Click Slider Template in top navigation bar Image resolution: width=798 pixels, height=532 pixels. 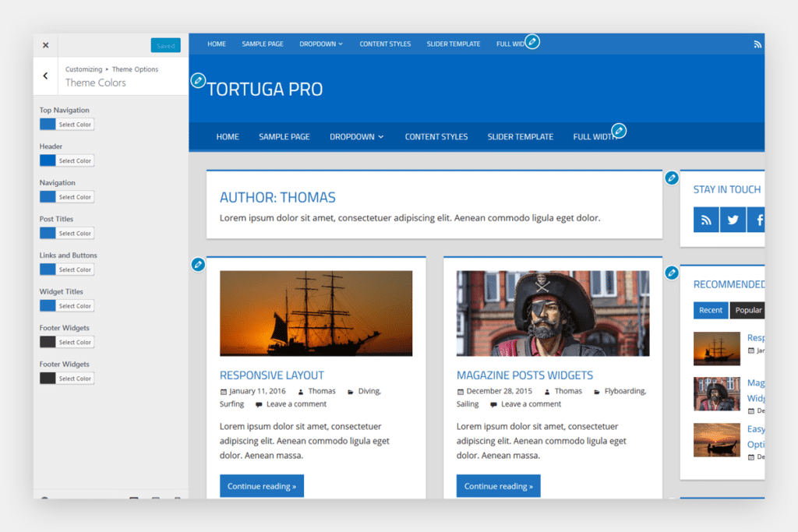[454, 44]
